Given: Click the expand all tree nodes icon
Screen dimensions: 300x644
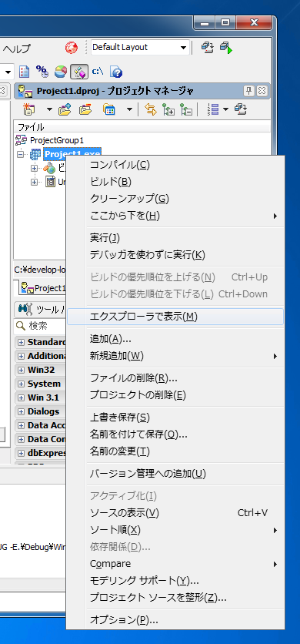Looking at the screenshot, I should click(x=168, y=109).
